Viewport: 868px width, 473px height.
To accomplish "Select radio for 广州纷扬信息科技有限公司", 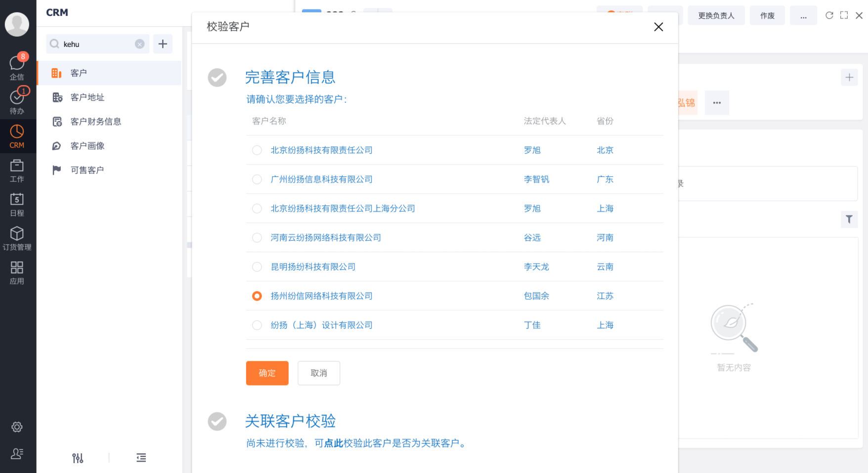I will (257, 179).
